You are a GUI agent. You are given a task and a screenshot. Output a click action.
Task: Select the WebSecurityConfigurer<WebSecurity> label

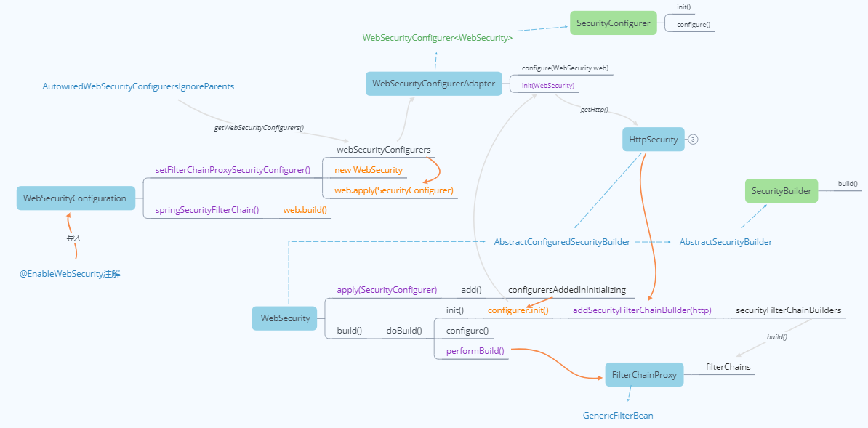[437, 37]
